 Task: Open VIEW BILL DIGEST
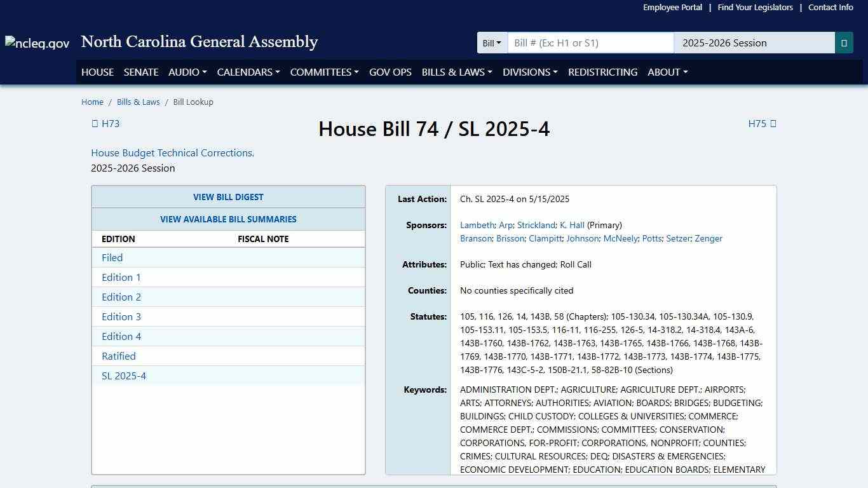click(228, 197)
